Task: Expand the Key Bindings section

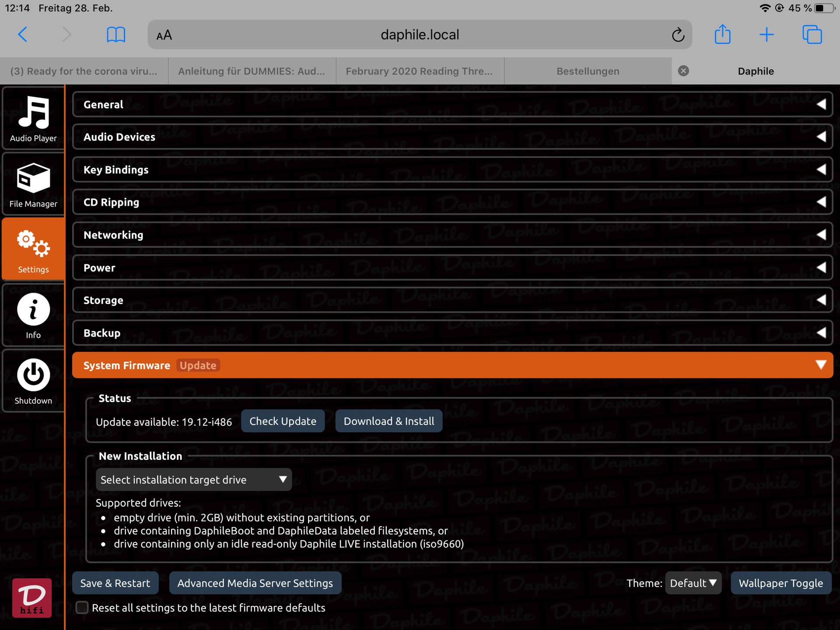Action: [453, 170]
